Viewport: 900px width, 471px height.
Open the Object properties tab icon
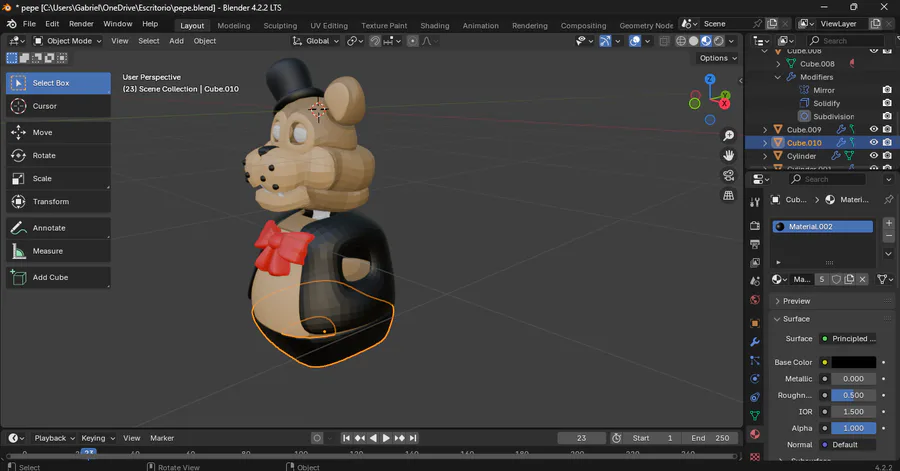(755, 324)
